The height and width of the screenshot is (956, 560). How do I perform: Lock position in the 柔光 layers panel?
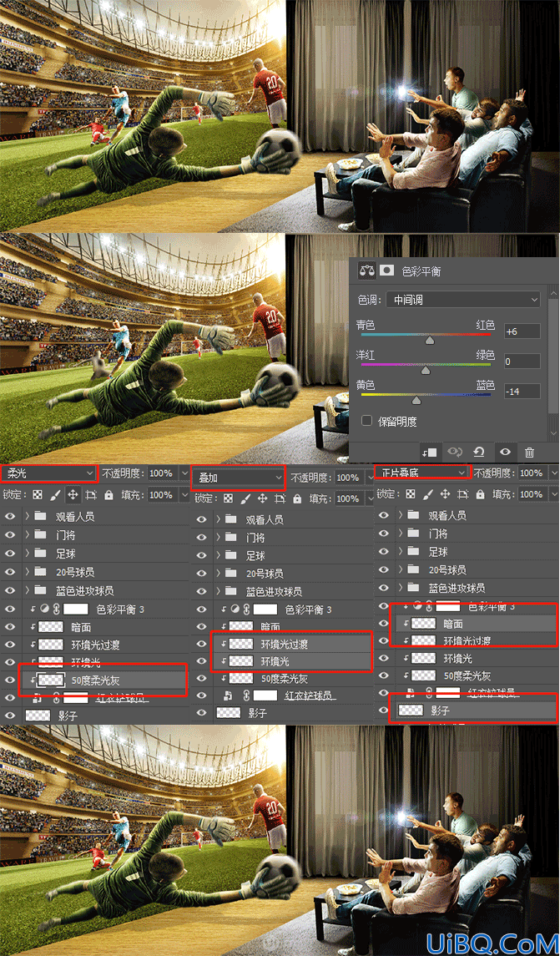coord(73,494)
